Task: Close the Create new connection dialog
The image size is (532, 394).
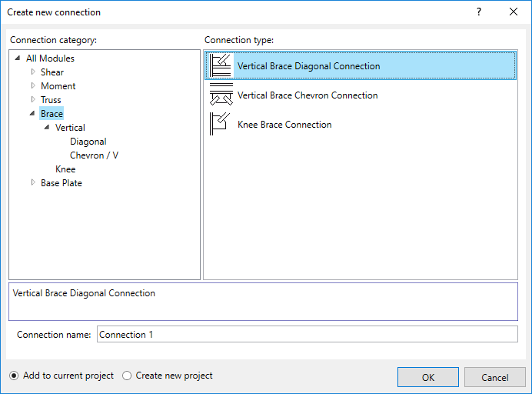Action: pyautogui.click(x=514, y=12)
